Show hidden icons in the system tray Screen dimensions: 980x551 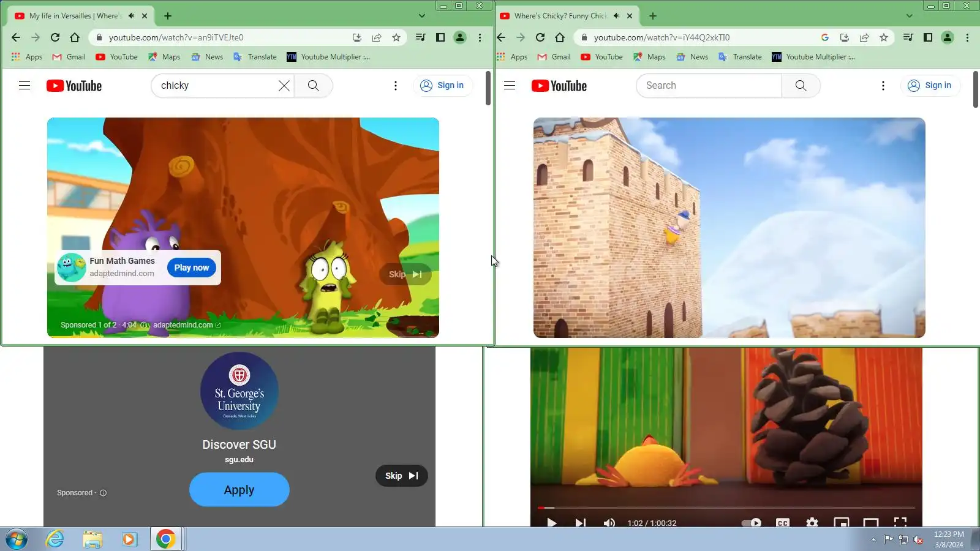[x=873, y=539]
